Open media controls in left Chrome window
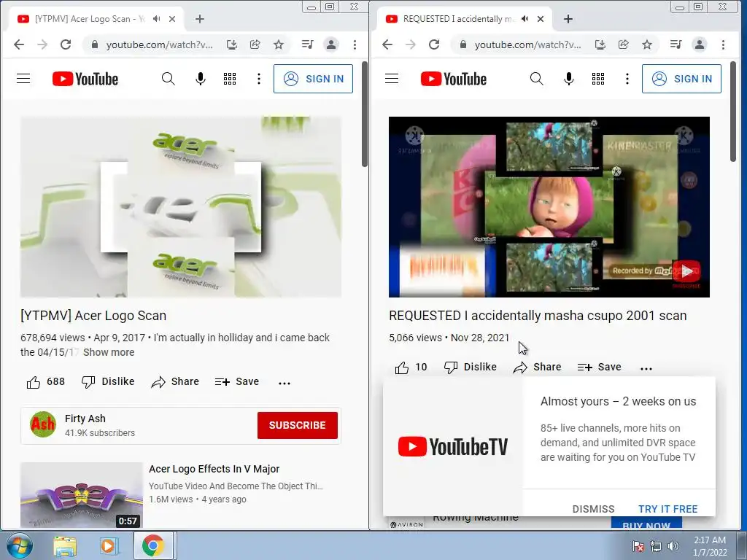The height and width of the screenshot is (560, 747). click(307, 44)
